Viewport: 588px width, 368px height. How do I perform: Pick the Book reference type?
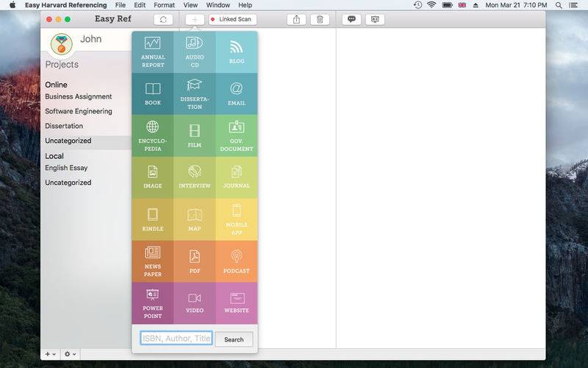[153, 94]
